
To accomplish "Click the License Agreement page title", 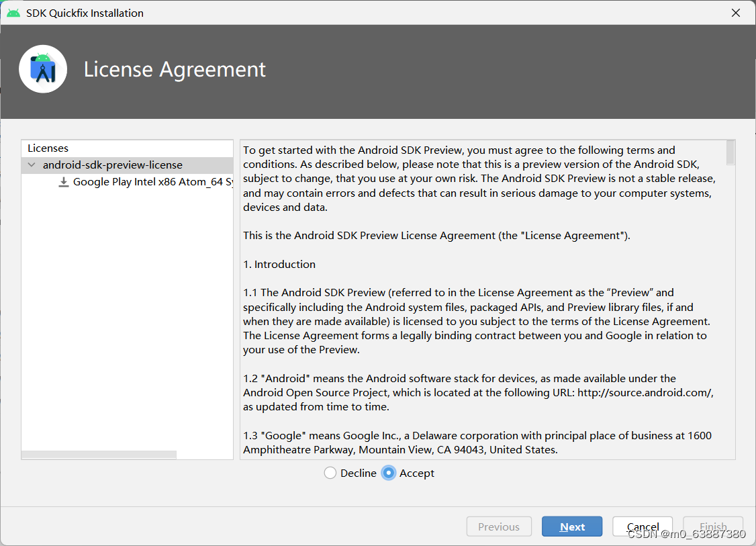I will (175, 69).
